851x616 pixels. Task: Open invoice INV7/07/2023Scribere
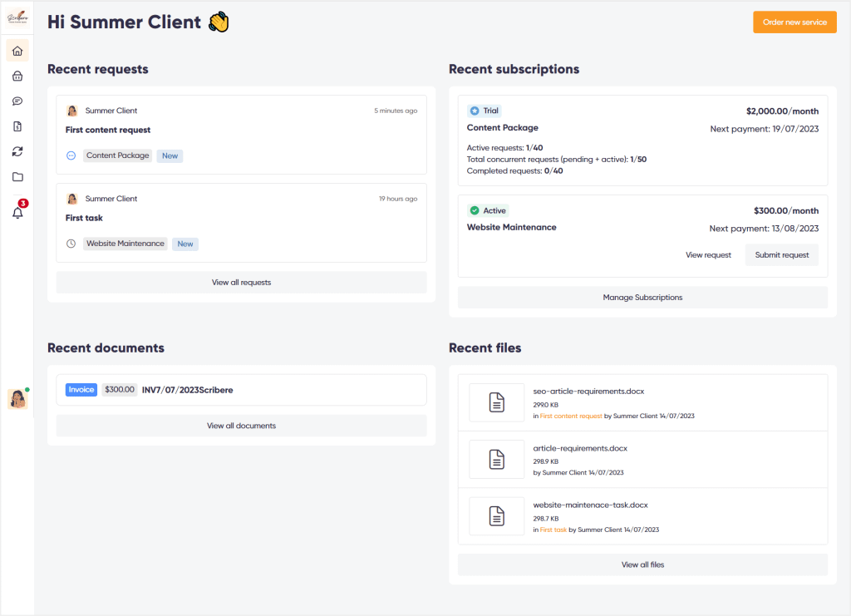pos(187,390)
